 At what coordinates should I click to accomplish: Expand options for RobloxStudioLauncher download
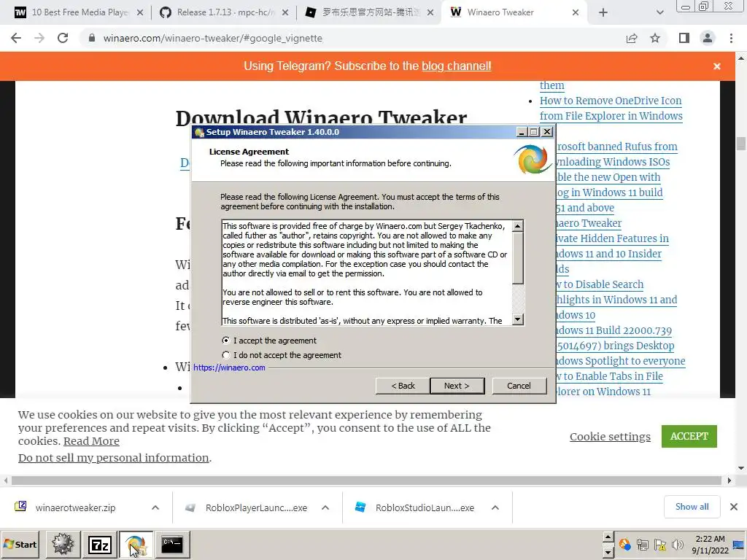click(x=495, y=507)
